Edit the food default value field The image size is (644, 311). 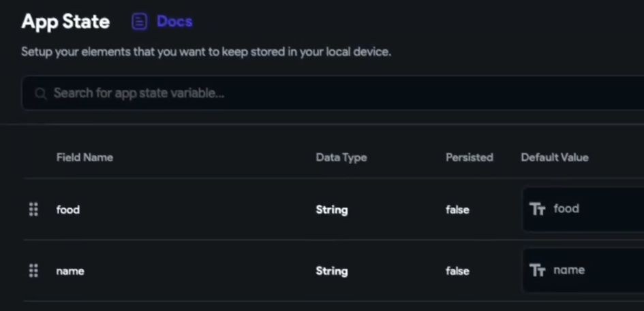coord(593,209)
